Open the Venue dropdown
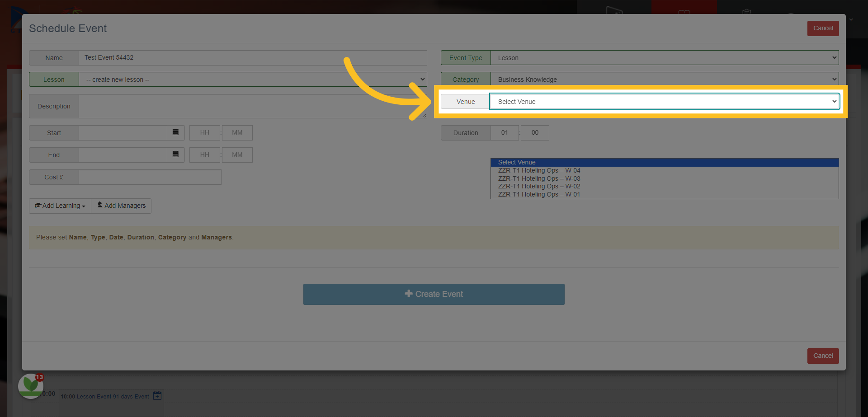 [x=665, y=102]
